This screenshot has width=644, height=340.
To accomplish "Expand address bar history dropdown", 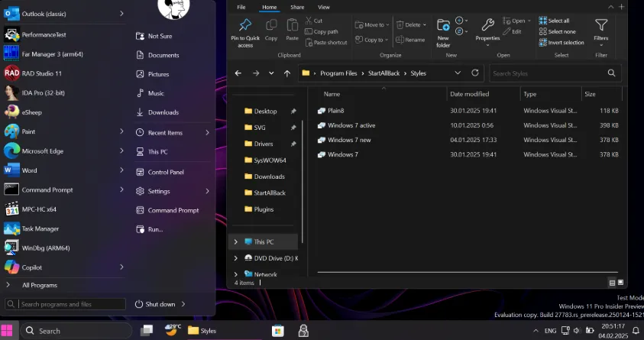I will point(458,73).
